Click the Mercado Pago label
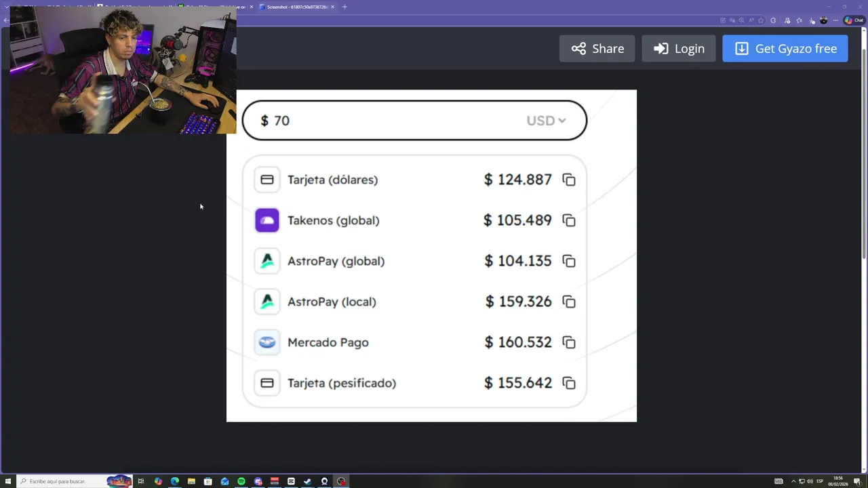Viewport: 868px width, 488px height. (x=328, y=342)
